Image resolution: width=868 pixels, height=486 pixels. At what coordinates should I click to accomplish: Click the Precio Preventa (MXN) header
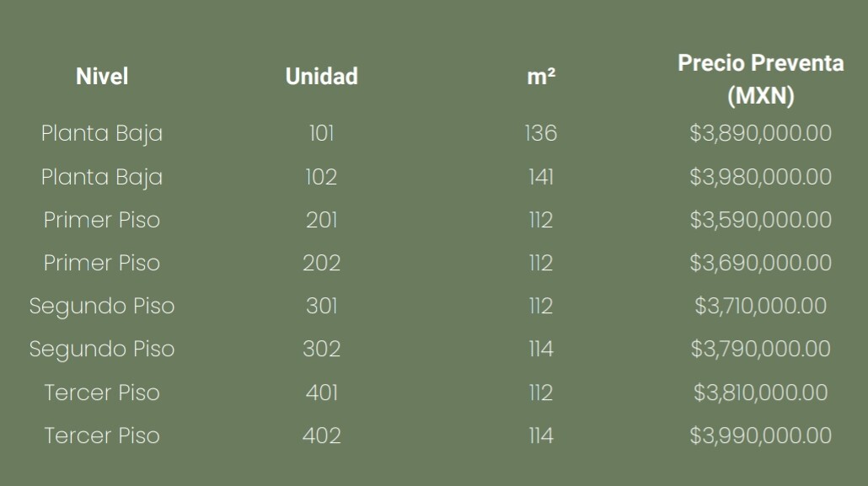pos(761,79)
